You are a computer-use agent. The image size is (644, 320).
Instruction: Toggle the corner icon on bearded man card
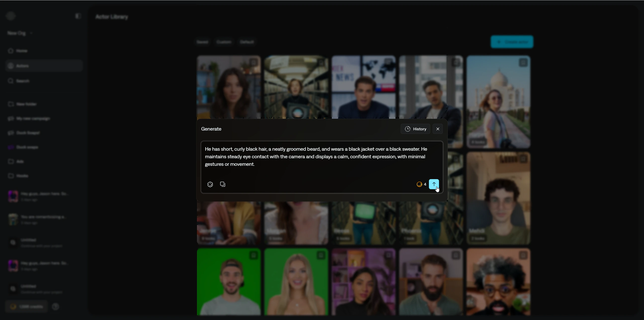click(x=456, y=255)
